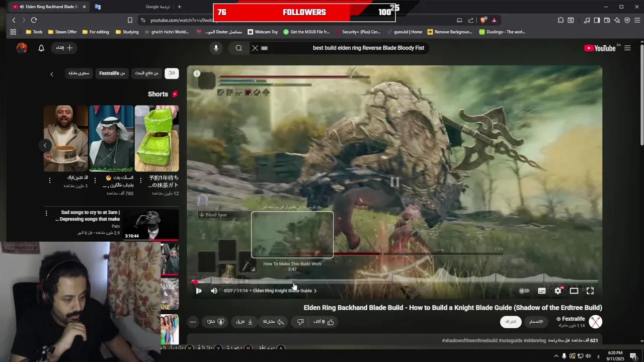Click YouTube search magnifier button
This screenshot has height=362, width=644.
239,48
